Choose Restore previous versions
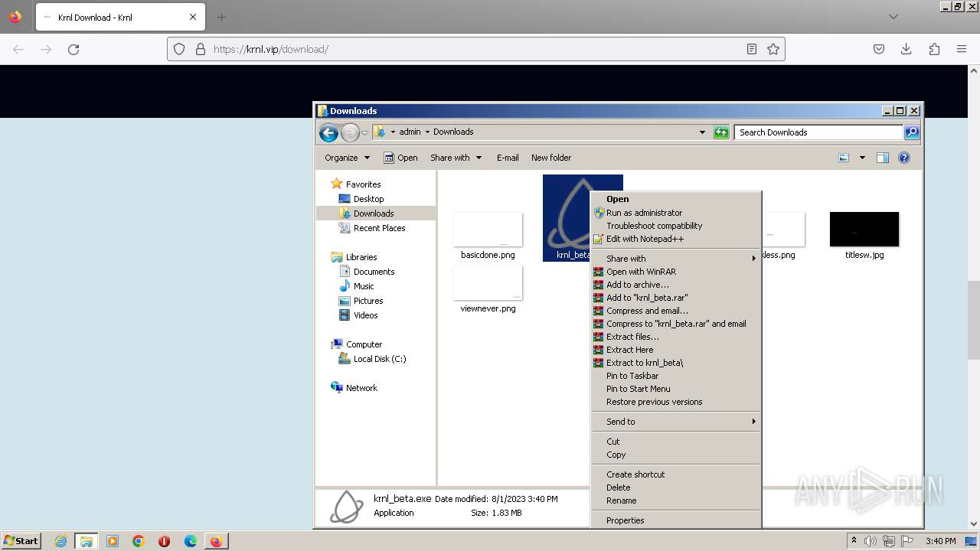Image resolution: width=980 pixels, height=551 pixels. click(x=677, y=402)
